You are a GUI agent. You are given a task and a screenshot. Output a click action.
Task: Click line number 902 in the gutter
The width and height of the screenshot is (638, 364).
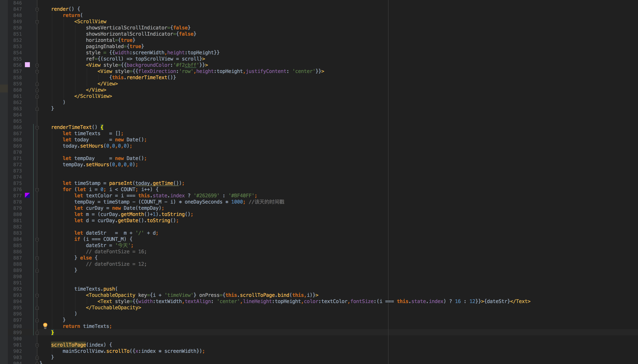[17, 351]
